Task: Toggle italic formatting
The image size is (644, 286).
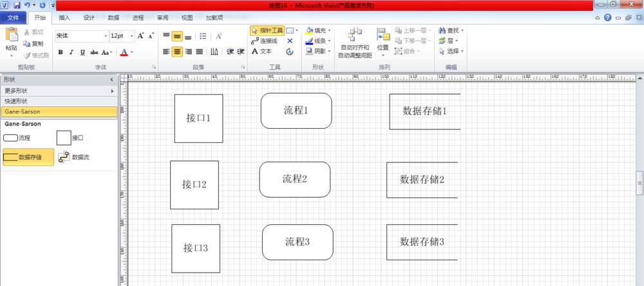Action: pos(71,52)
